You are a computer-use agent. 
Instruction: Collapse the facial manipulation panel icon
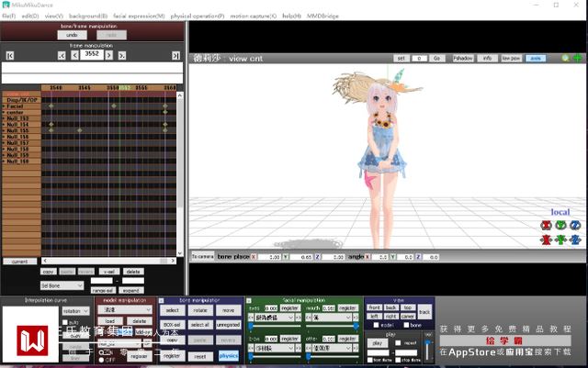coord(249,300)
